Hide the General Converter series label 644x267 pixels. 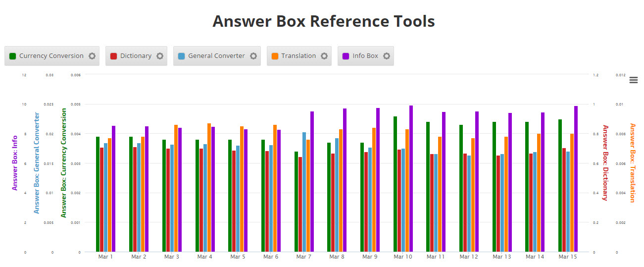click(216, 56)
